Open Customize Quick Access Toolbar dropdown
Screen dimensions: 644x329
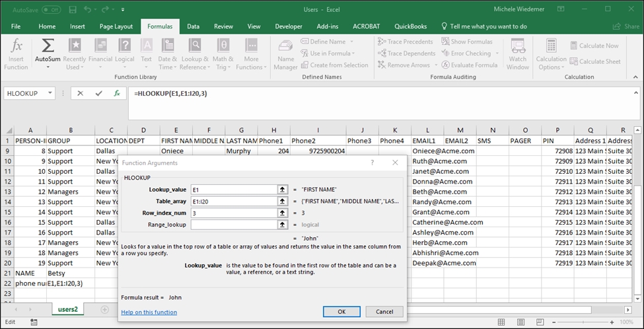[x=124, y=9]
